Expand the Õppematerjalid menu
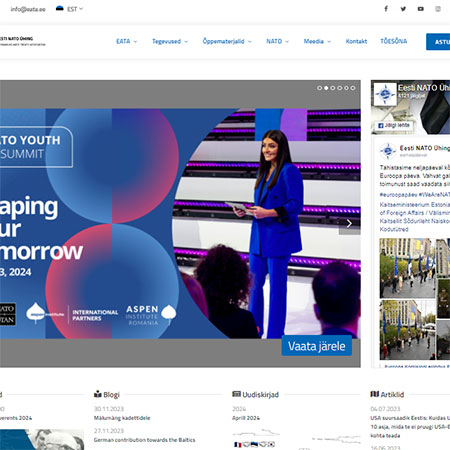 [227, 41]
